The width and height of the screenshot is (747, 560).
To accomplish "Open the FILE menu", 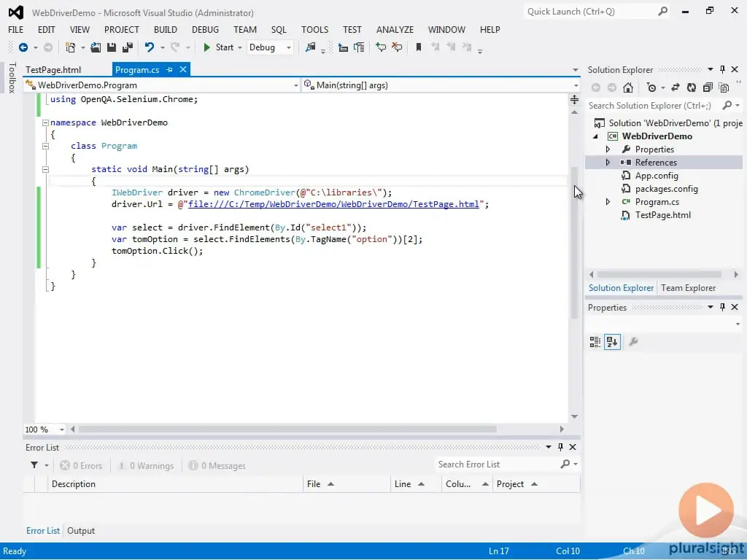I will 16,29.
